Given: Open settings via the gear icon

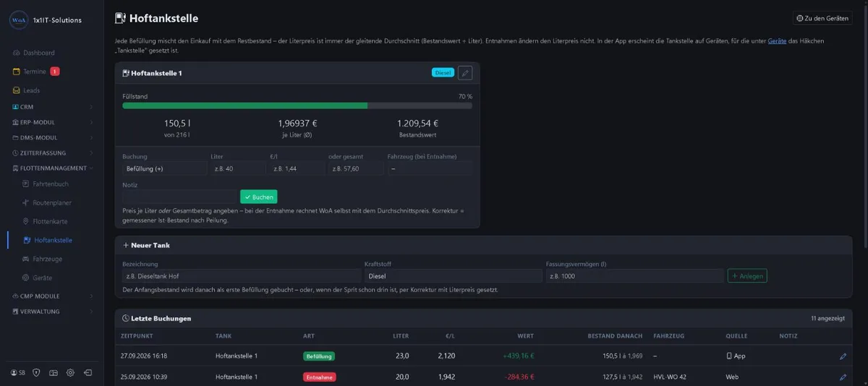Looking at the screenshot, I should tap(70, 372).
